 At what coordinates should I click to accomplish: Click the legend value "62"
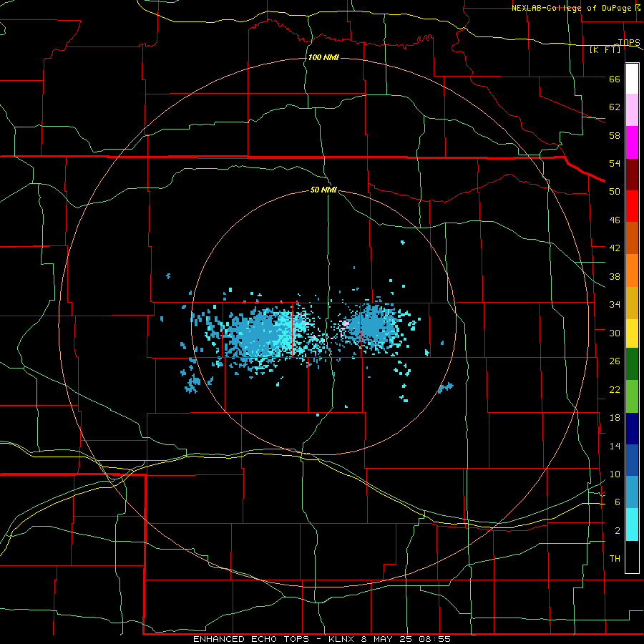point(615,107)
